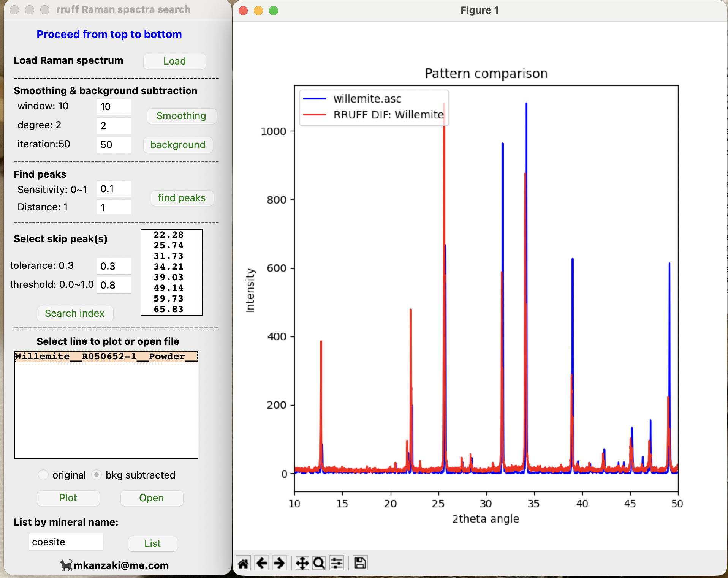728x578 pixels.
Task: Click the mineral name field containing coesite
Action: pyautogui.click(x=66, y=542)
